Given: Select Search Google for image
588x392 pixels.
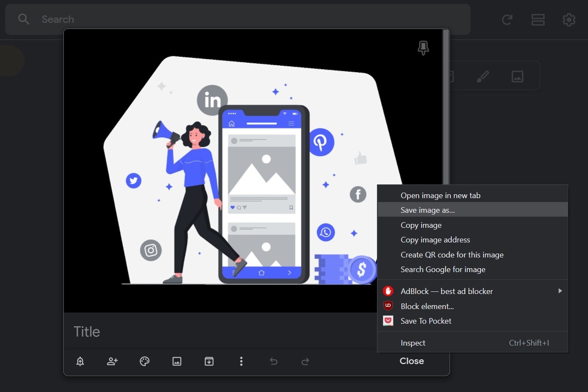Looking at the screenshot, I should (473, 269).
